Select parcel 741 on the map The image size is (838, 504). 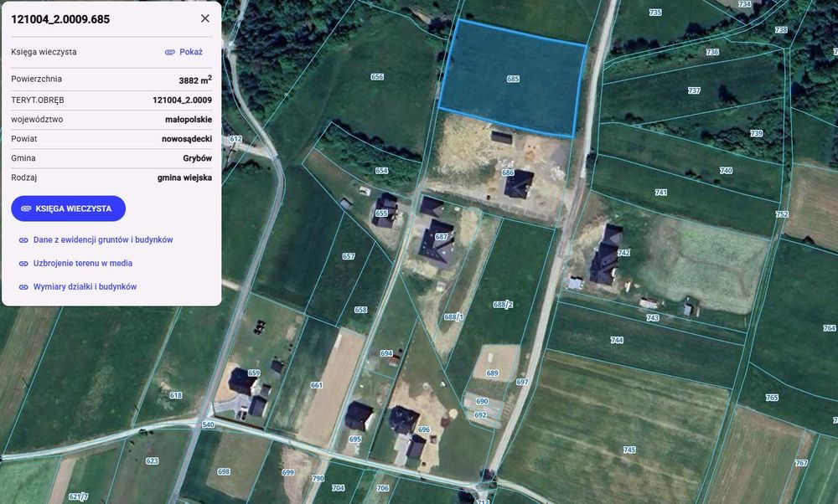(x=661, y=193)
